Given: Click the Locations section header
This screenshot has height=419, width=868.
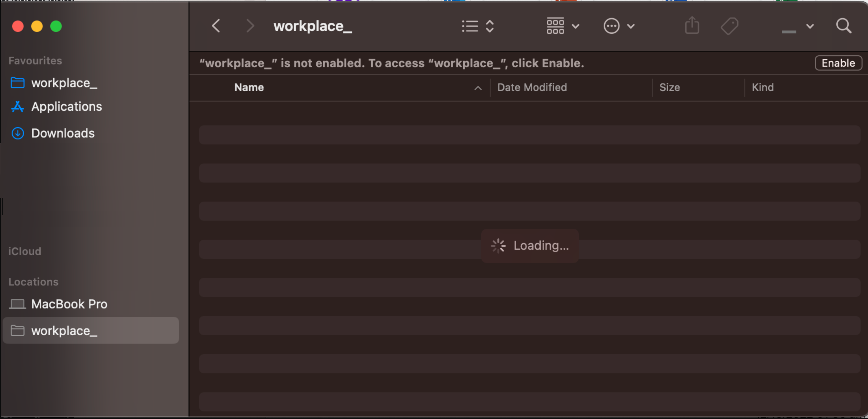Looking at the screenshot, I should tap(33, 282).
